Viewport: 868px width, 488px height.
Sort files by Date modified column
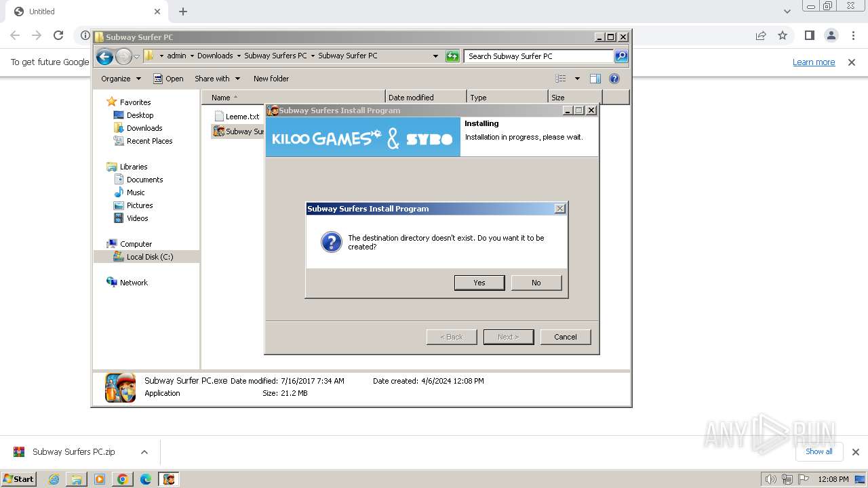tap(426, 98)
